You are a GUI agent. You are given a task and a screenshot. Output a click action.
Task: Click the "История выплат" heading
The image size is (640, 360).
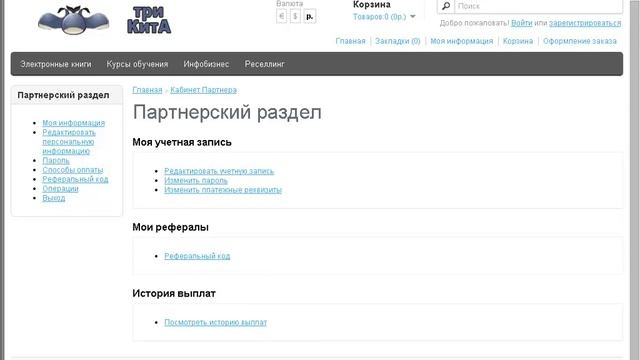(174, 293)
